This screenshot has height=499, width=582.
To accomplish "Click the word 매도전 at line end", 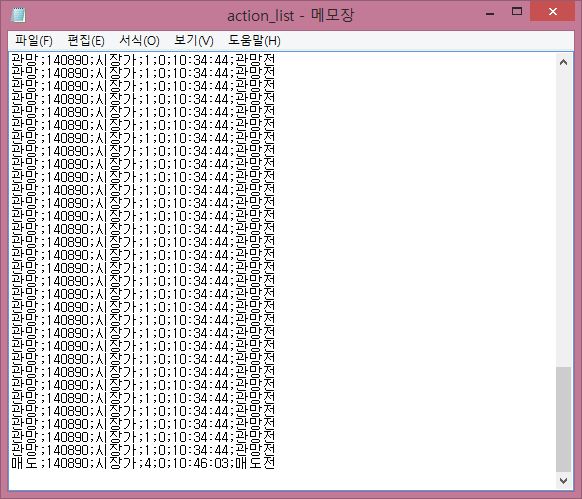I will pyautogui.click(x=255, y=463).
